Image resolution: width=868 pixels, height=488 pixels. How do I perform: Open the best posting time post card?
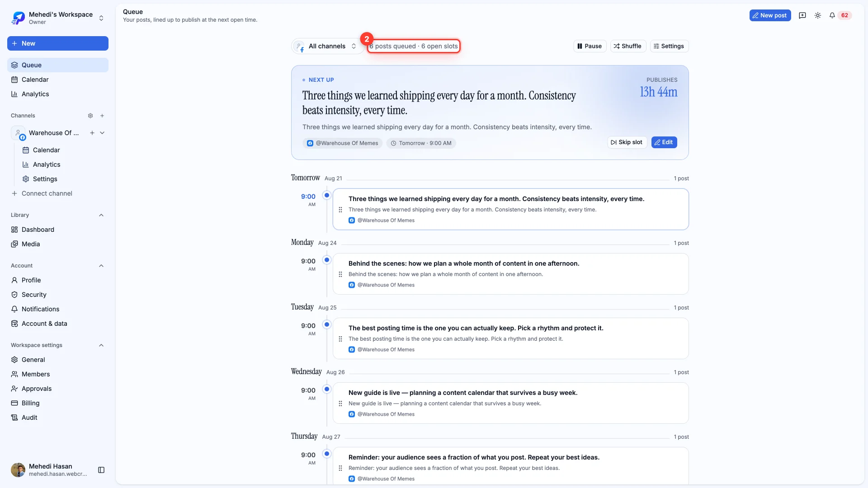(511, 338)
